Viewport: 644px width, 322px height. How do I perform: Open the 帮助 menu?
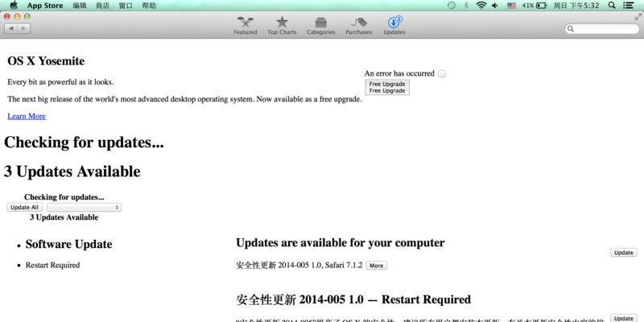[x=149, y=6]
